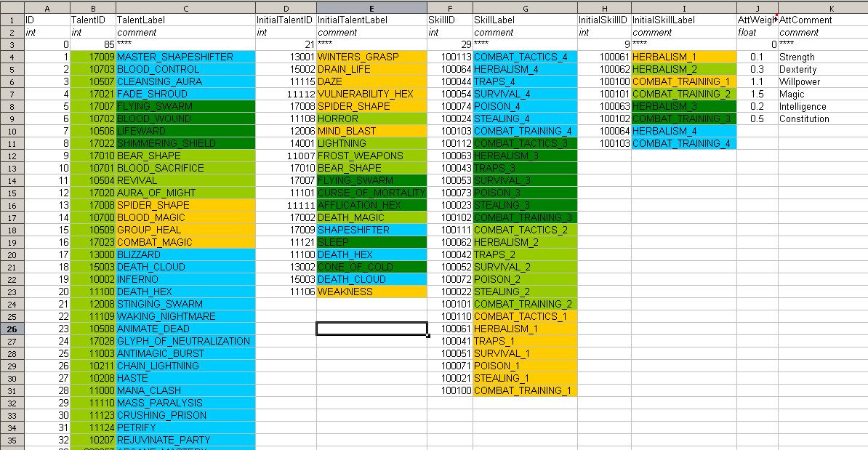The image size is (868, 450).
Task: Select the column K header
Action: (x=822, y=8)
